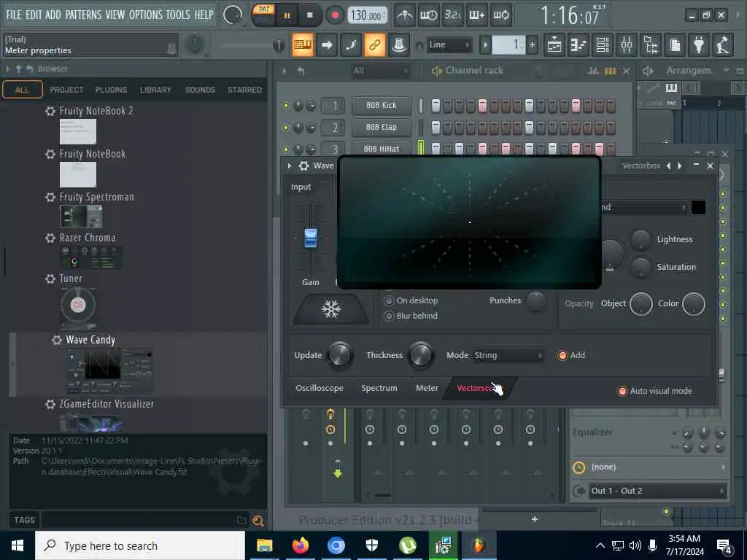The image size is (747, 560).
Task: Click the Gain slider handle
Action: point(310,238)
